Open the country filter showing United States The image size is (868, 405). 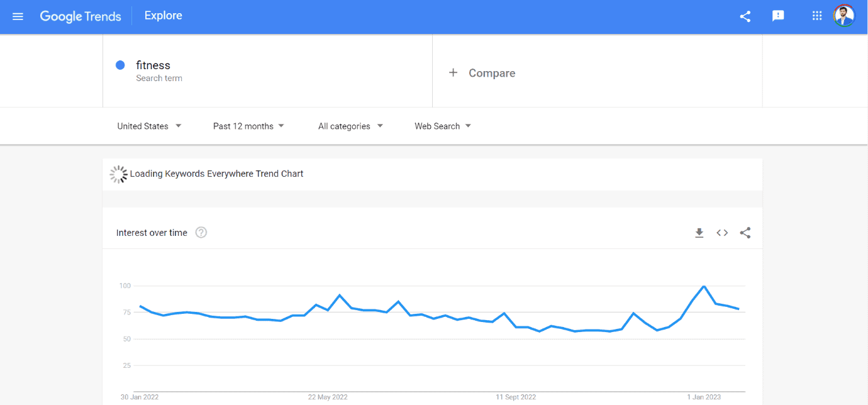pyautogui.click(x=148, y=126)
